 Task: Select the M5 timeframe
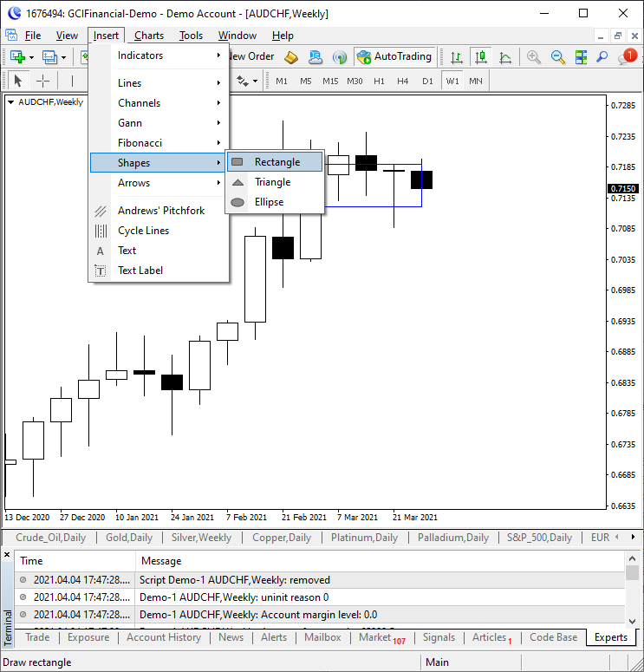(x=305, y=81)
